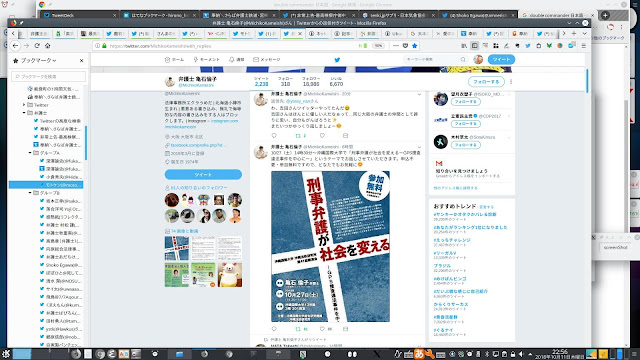The image size is (640, 360).
Task: Close the active Firefox Twitter tab
Action: coord(300,33)
